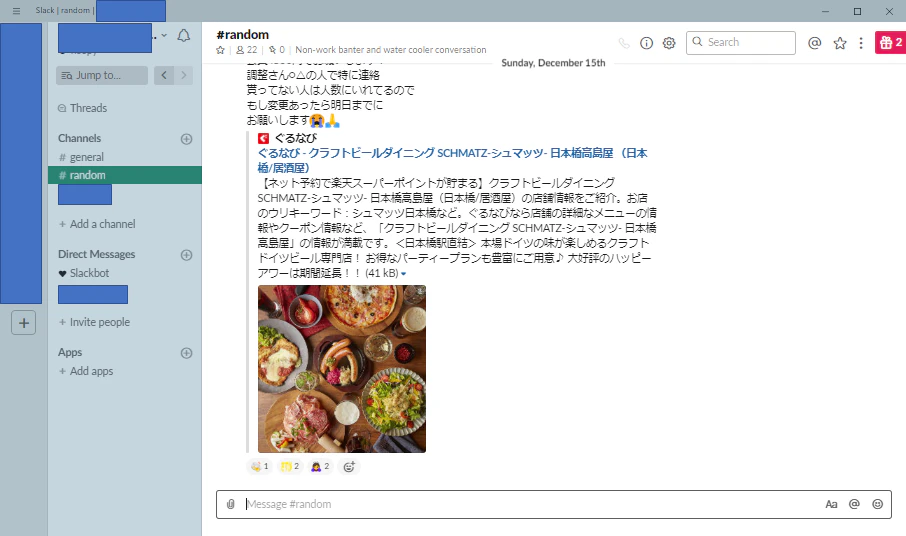Open notification bell preferences
The width and height of the screenshot is (906, 536).
coord(183,36)
